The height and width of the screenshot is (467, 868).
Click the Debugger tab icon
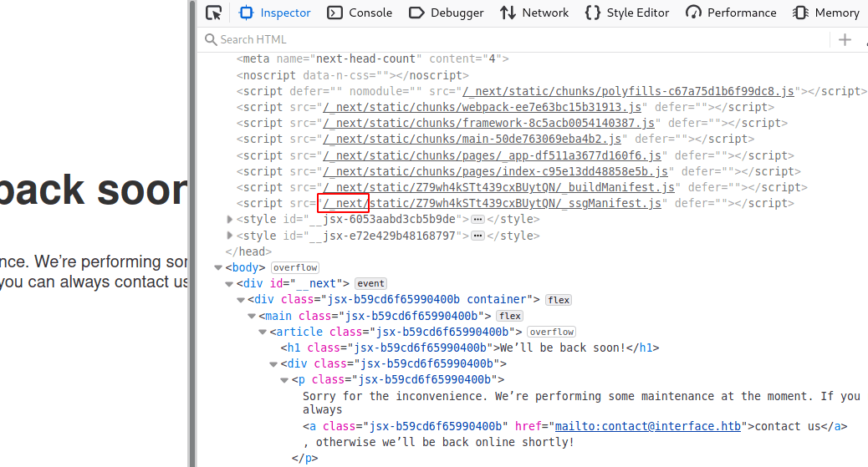pyautogui.click(x=416, y=13)
